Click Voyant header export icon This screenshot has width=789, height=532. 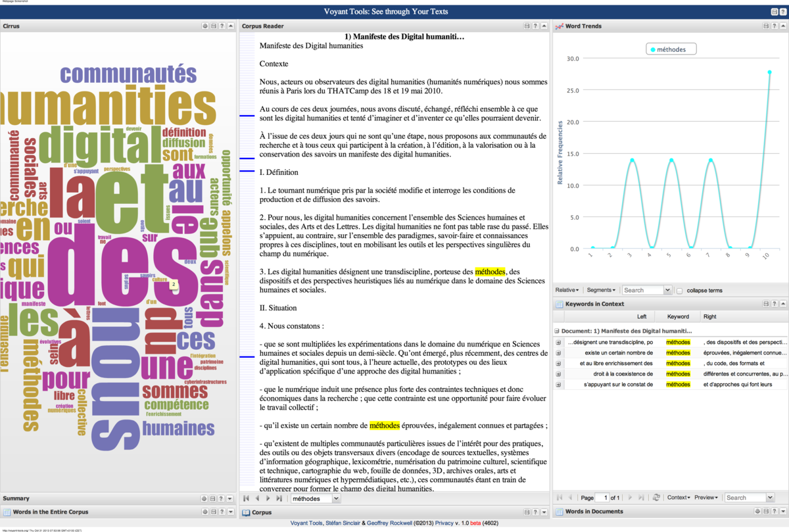pos(774,12)
